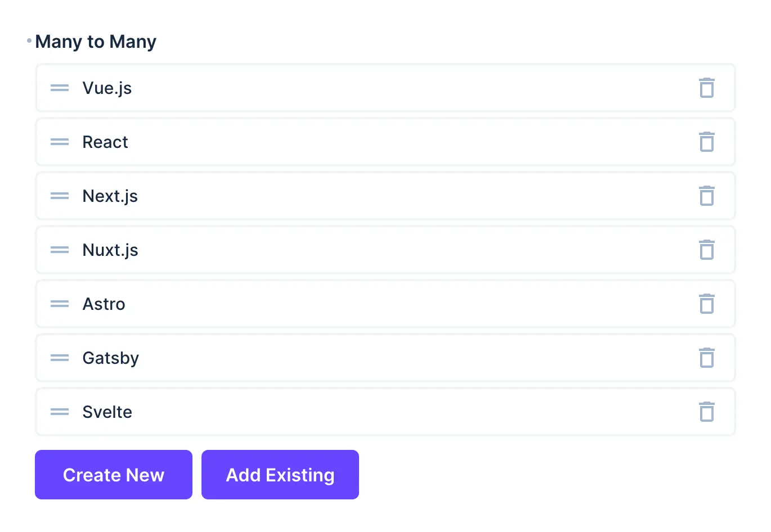Click the drag handle next to Gatsby

[x=59, y=358]
